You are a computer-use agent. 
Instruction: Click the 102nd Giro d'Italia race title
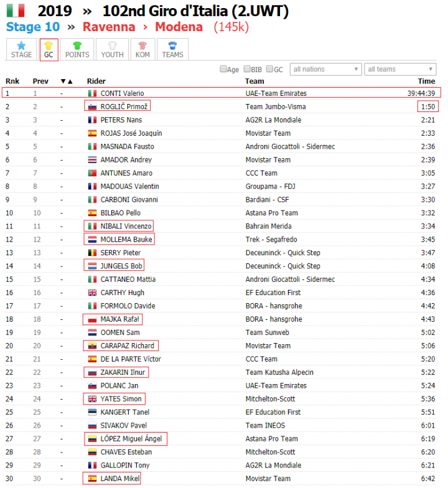195,11
